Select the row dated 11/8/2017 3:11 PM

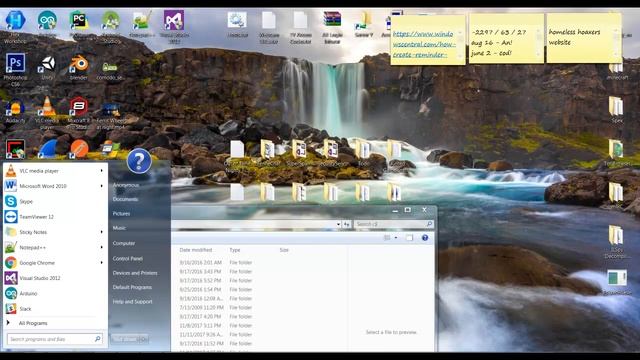point(261,326)
